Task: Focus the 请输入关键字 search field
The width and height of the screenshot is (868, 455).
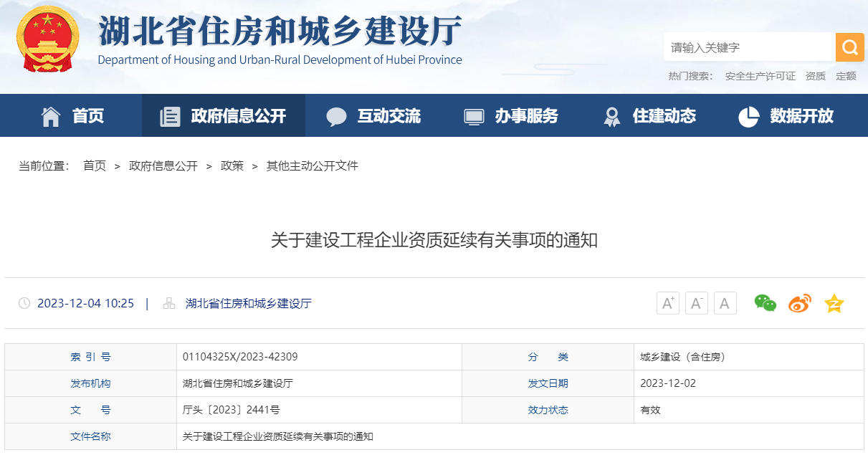Action: [x=750, y=47]
